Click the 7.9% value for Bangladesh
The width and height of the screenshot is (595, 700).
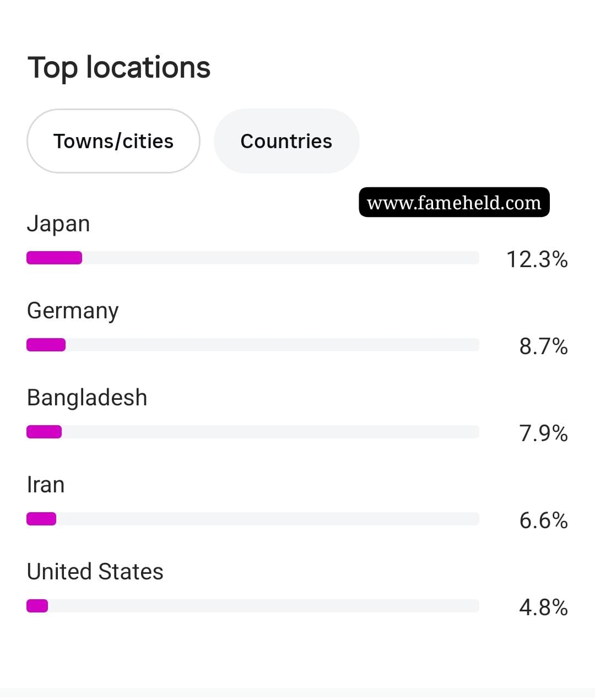pyautogui.click(x=543, y=433)
